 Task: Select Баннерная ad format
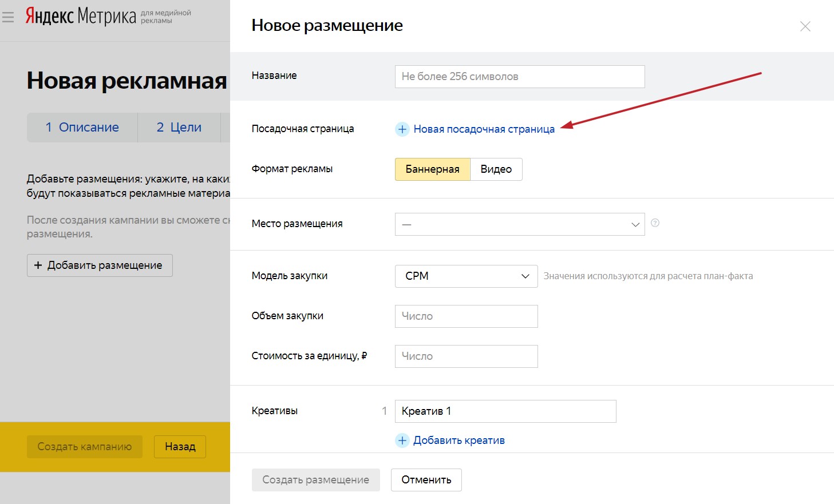coord(432,169)
